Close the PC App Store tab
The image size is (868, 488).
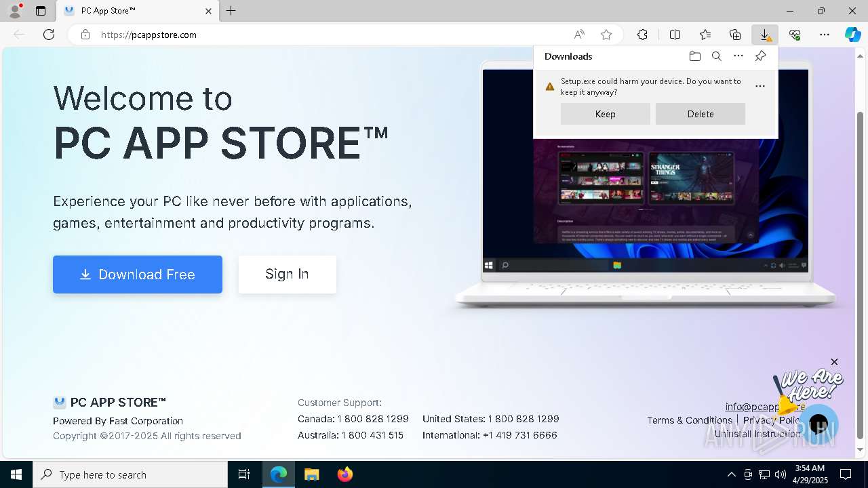[209, 11]
